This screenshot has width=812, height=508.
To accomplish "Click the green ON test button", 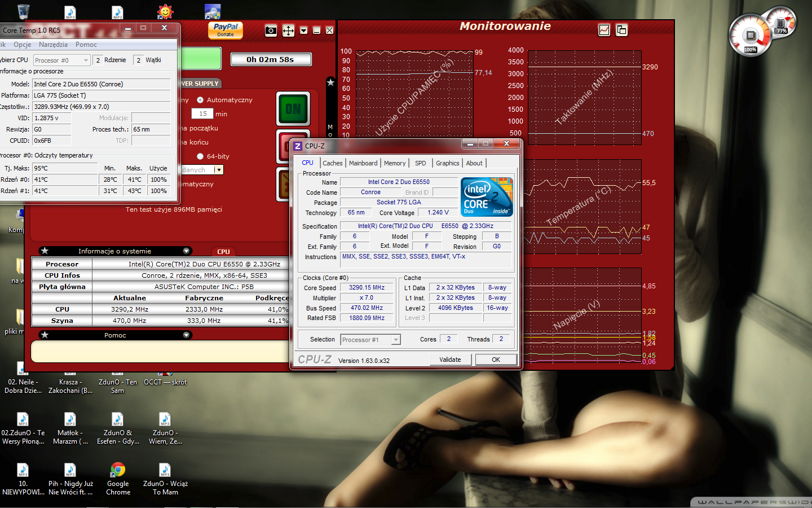I will (x=293, y=109).
